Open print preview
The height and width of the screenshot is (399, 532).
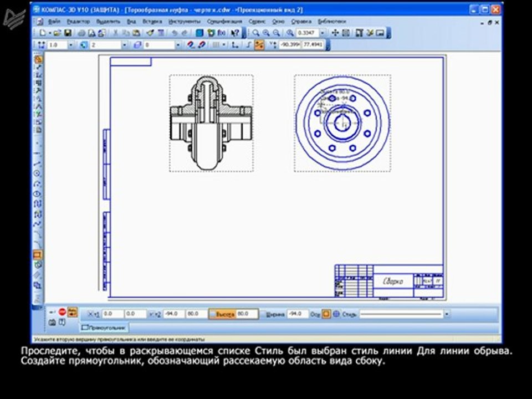point(91,33)
